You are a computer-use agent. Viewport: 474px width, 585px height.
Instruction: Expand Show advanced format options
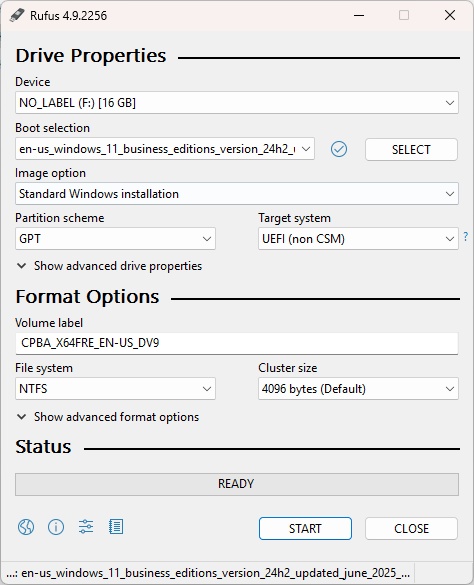[x=108, y=417]
